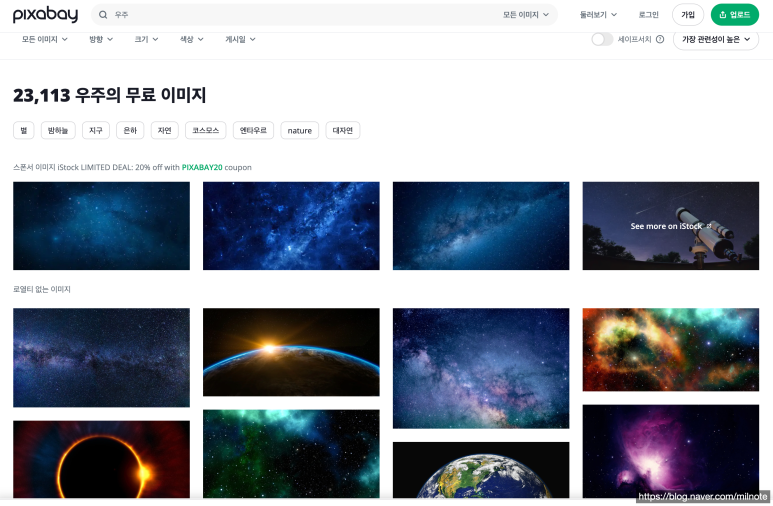Click the Pixabay logo
This screenshot has height=506, width=773.
pyautogui.click(x=45, y=15)
